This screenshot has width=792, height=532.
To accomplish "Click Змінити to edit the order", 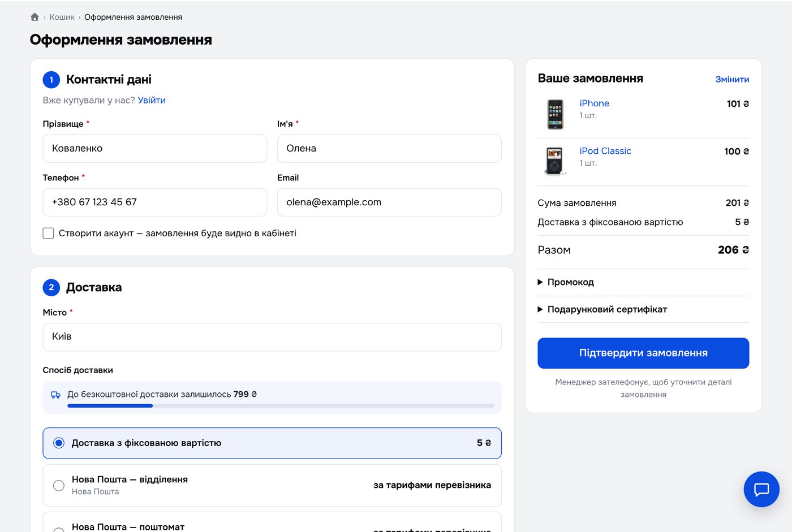I will [732, 79].
